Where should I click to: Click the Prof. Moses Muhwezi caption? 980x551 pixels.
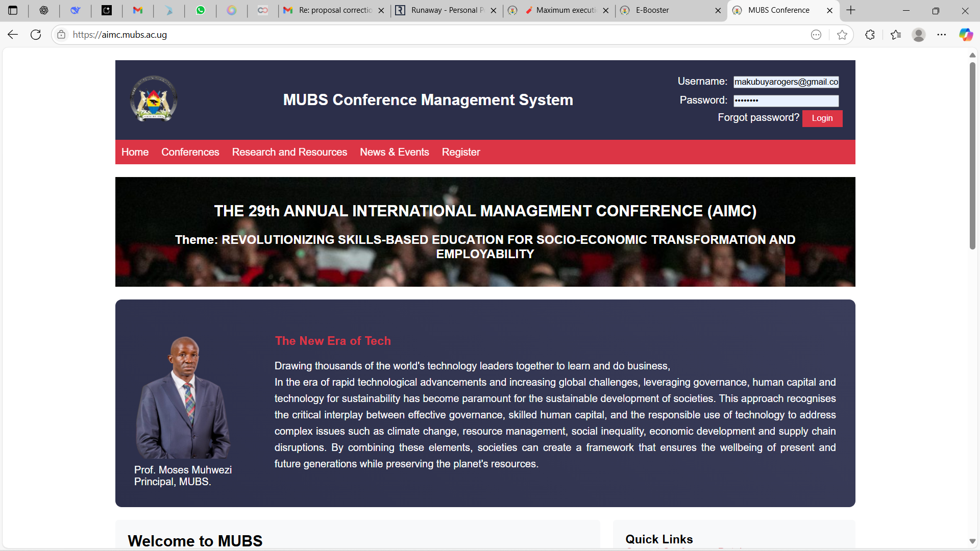pyautogui.click(x=183, y=475)
